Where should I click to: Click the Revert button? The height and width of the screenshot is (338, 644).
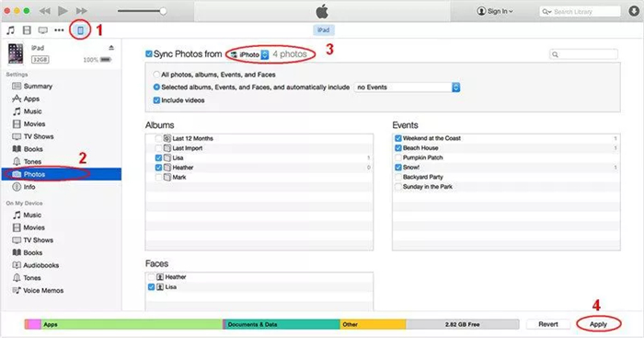(548, 324)
